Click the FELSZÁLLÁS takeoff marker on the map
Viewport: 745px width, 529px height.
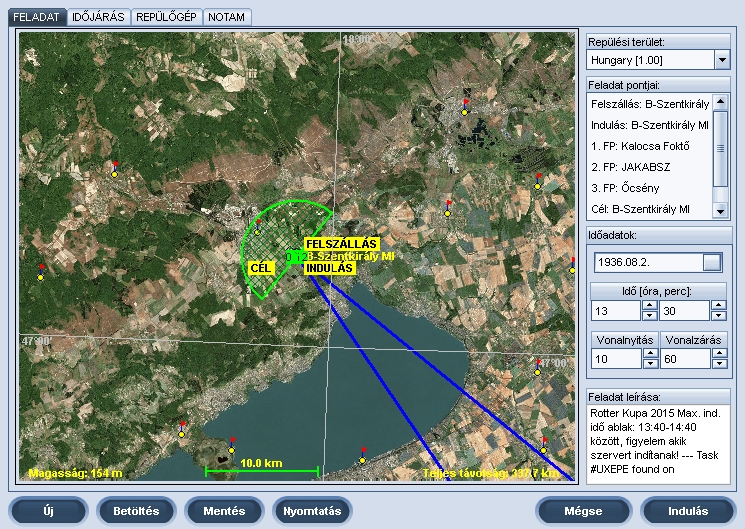tap(341, 243)
